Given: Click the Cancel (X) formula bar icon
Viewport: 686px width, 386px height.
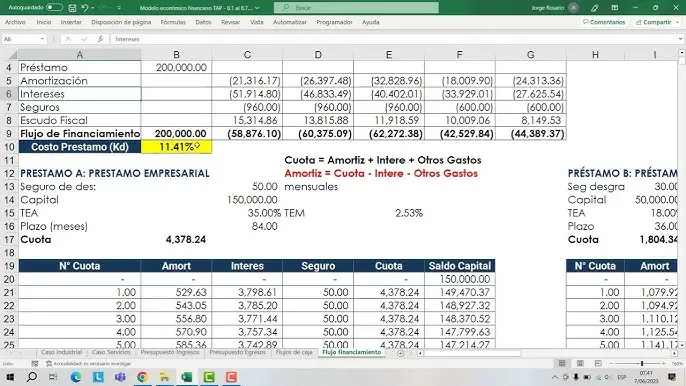Looking at the screenshot, I should [68, 39].
